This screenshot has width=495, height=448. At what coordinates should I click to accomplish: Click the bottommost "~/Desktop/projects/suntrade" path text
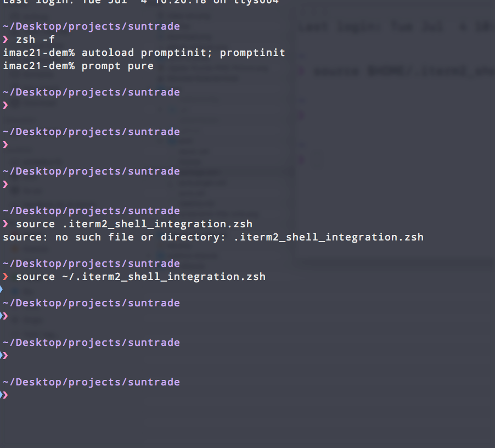pos(91,382)
